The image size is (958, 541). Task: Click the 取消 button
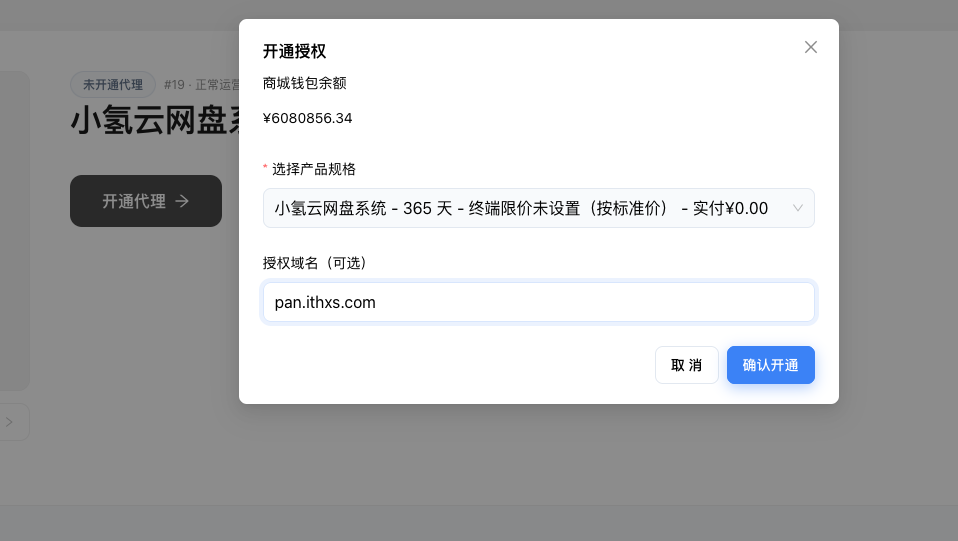click(x=686, y=365)
